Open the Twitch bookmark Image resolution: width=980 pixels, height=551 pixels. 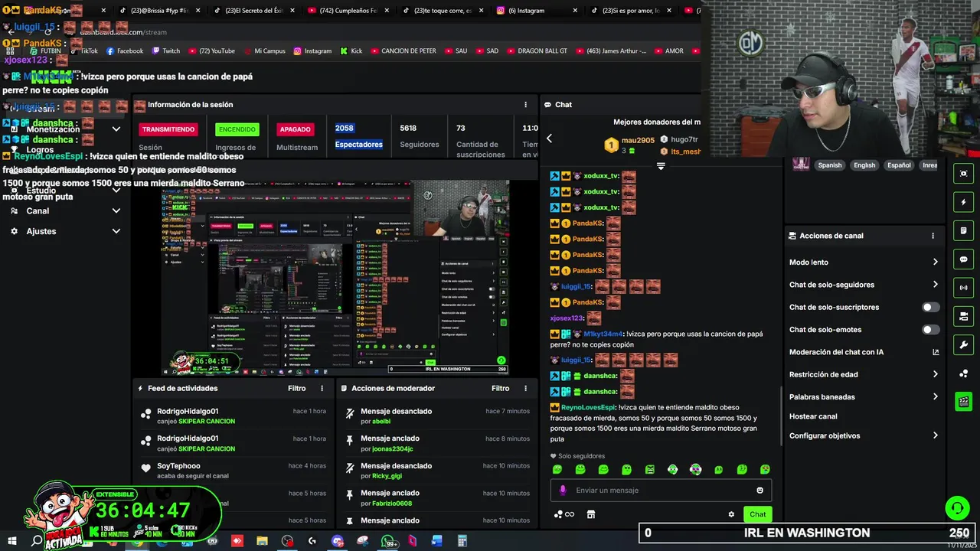pyautogui.click(x=165, y=51)
